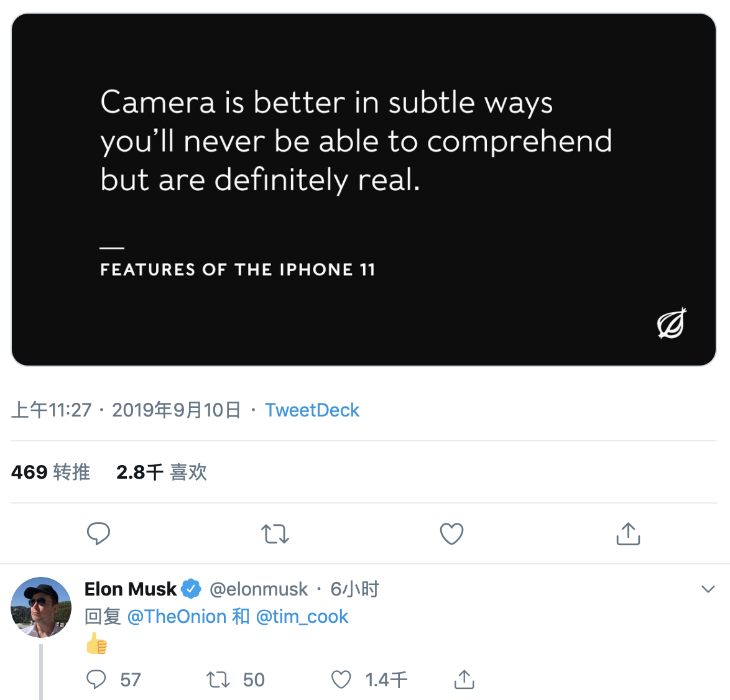The image size is (730, 700).
Task: Share Elon Musk's reply tweet
Action: tap(464, 679)
